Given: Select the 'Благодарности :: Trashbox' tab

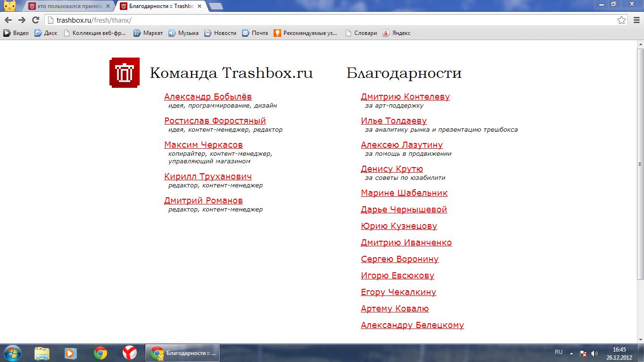Looking at the screenshot, I should pyautogui.click(x=160, y=7).
